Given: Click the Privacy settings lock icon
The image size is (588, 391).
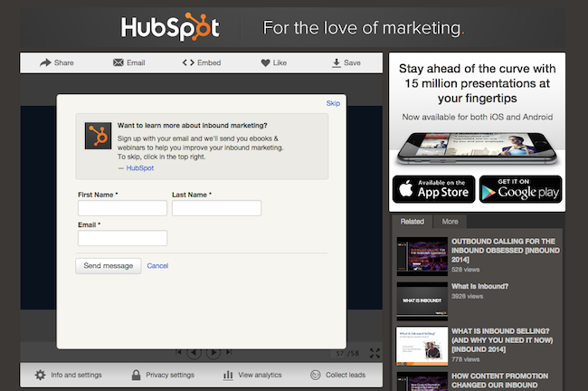Looking at the screenshot, I should click(136, 375).
